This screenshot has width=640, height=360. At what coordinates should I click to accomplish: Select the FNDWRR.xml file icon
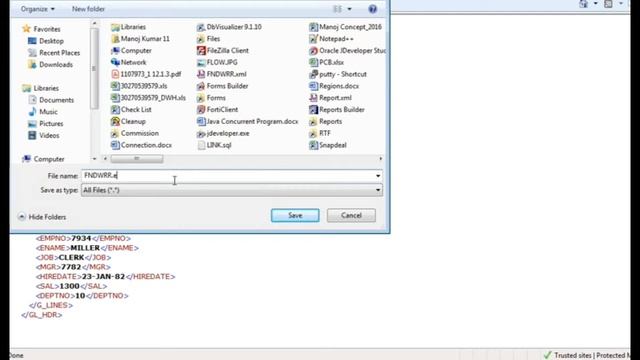(x=201, y=74)
